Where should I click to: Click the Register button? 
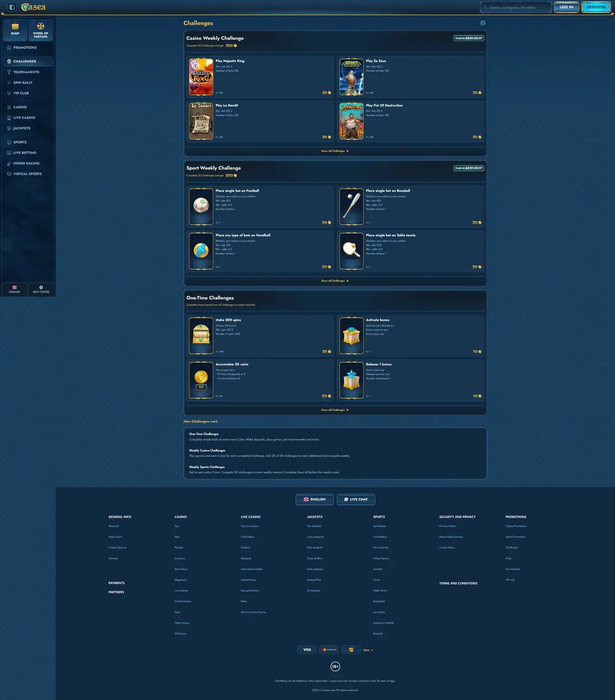point(596,7)
